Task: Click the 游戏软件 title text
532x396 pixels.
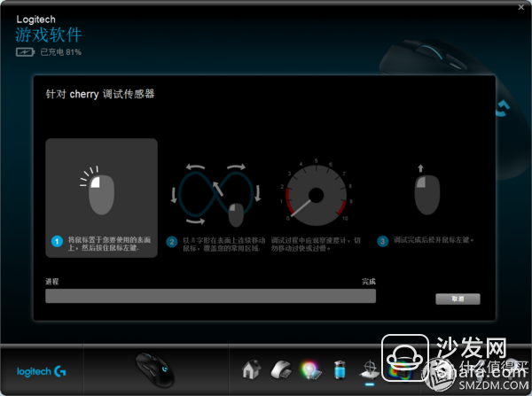Action: point(49,35)
